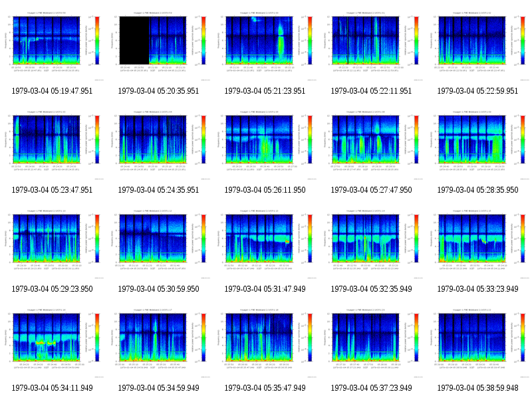Screen dimensions: 532x396
Task: Click caption 1979-03-04 05:34:59.949
Action: (x=158, y=388)
